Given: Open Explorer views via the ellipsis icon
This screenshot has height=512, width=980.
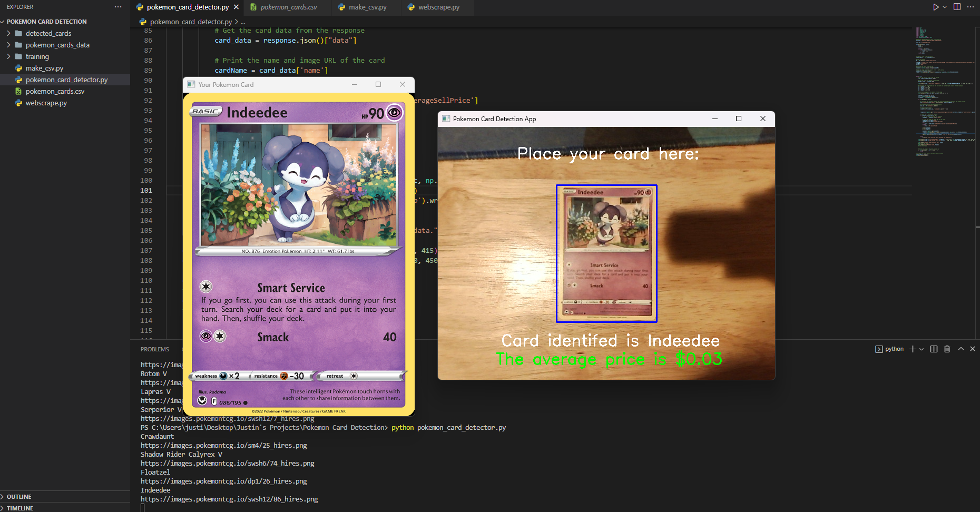Looking at the screenshot, I should point(118,6).
